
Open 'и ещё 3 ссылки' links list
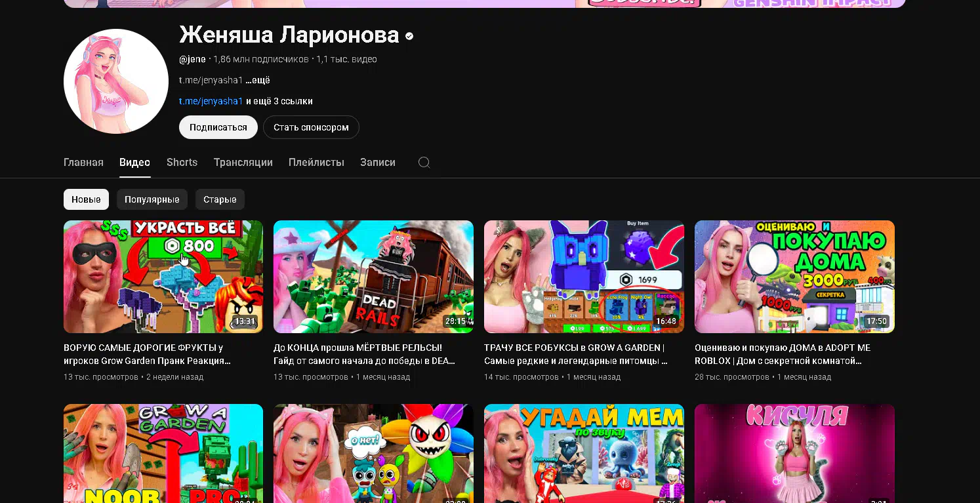tap(279, 101)
